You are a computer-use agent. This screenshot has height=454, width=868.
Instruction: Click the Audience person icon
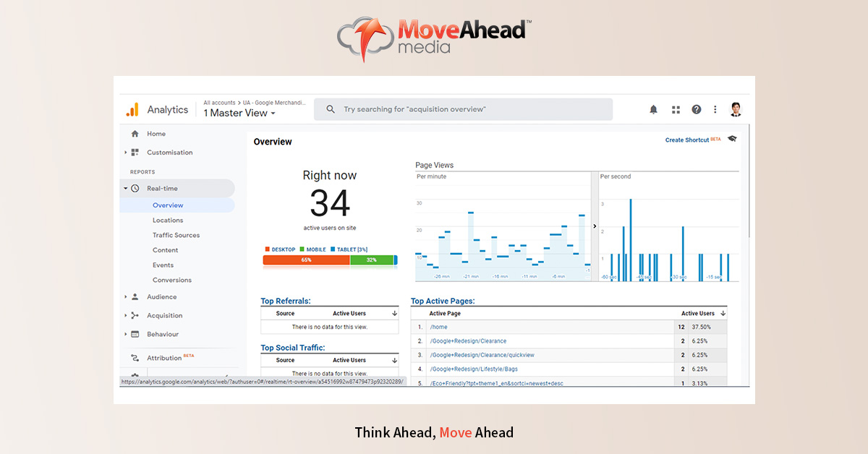click(x=135, y=296)
